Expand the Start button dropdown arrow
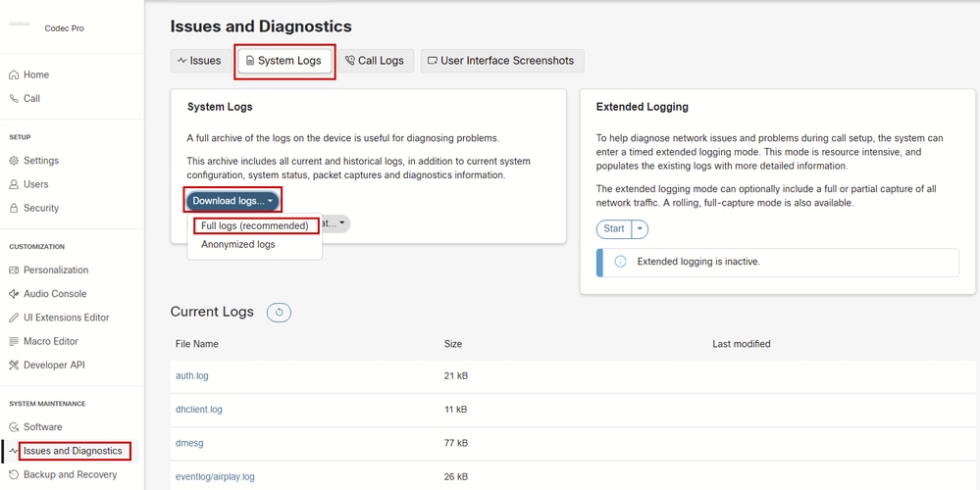980x490 pixels. tap(640, 229)
